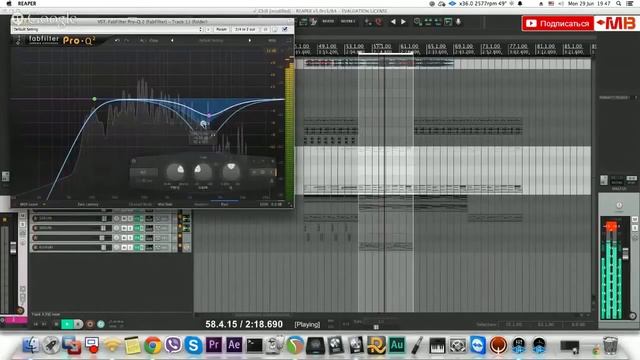
Task: Open Skype from the Dock
Action: click(x=193, y=345)
